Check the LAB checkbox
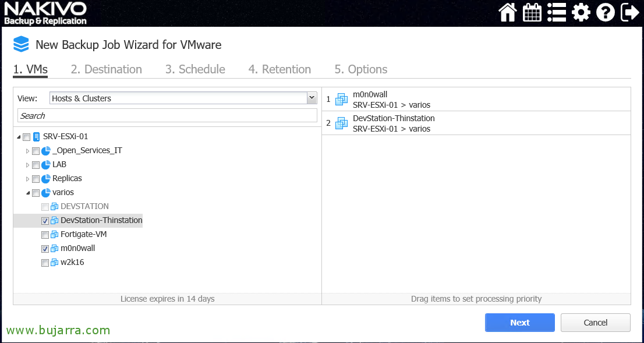644x343 pixels. 36,165
